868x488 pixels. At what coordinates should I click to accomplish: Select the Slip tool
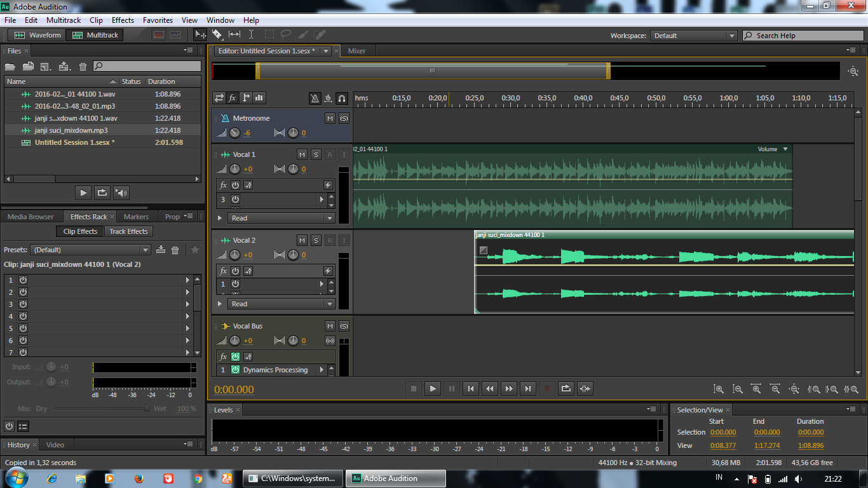coord(234,35)
